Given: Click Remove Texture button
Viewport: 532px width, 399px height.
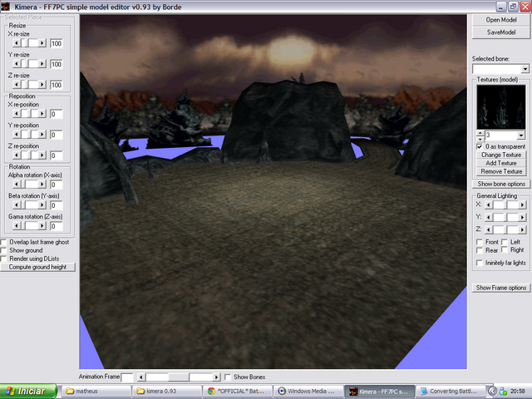Looking at the screenshot, I should pyautogui.click(x=501, y=172).
